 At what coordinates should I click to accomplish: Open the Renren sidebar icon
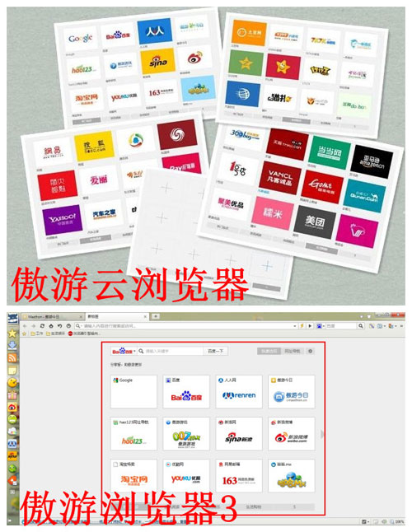click(12, 443)
